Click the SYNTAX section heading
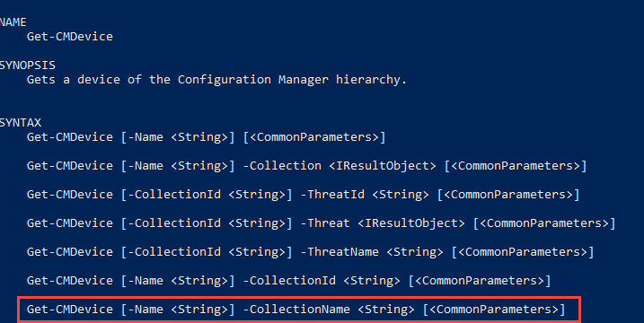 (x=20, y=122)
